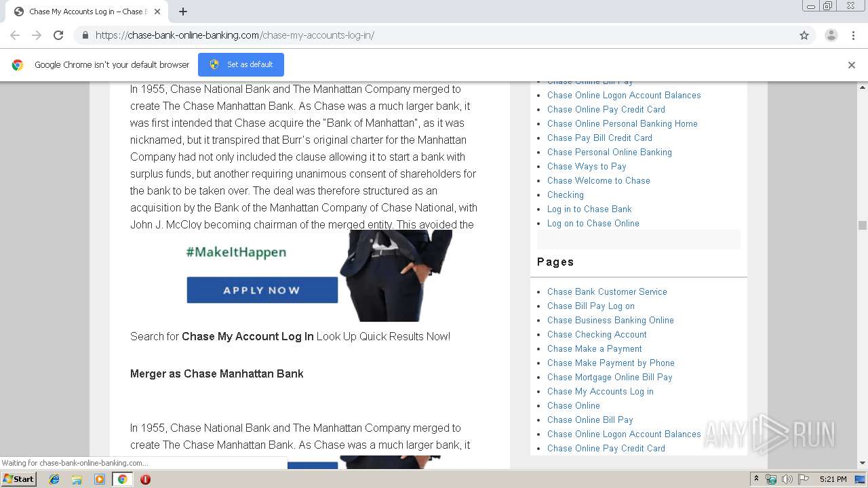The height and width of the screenshot is (488, 868).
Task: Click the 5:21 PM system clock
Action: (833, 479)
